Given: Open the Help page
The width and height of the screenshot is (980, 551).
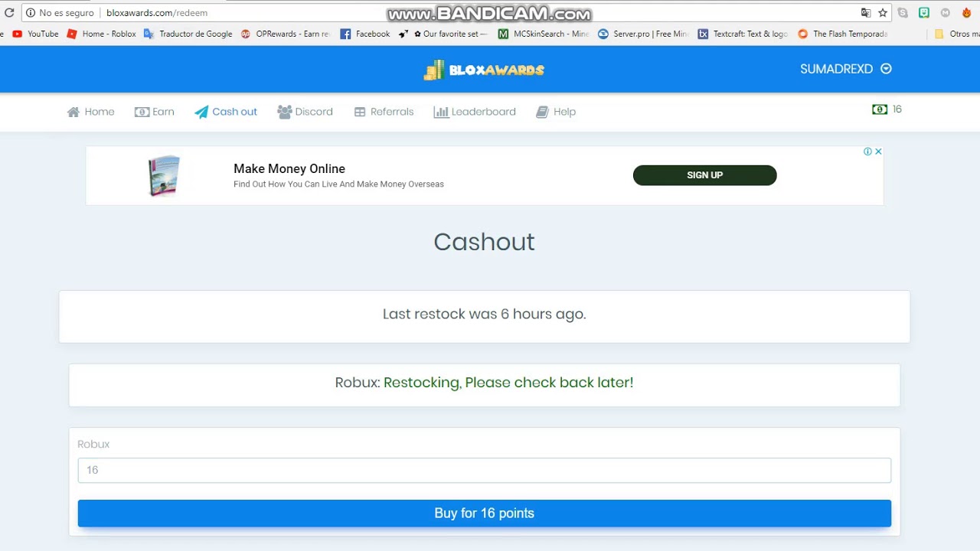Looking at the screenshot, I should (x=556, y=112).
